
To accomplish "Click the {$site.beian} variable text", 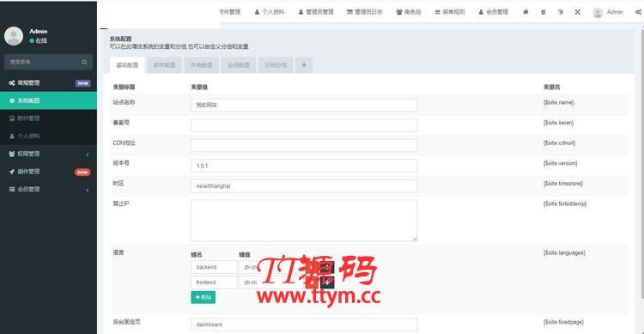I will click(559, 123).
